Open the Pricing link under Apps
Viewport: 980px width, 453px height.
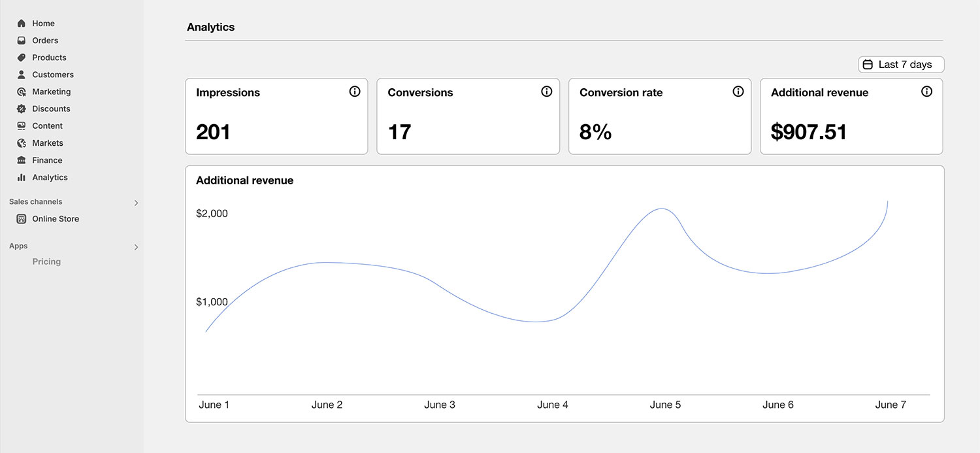point(46,261)
